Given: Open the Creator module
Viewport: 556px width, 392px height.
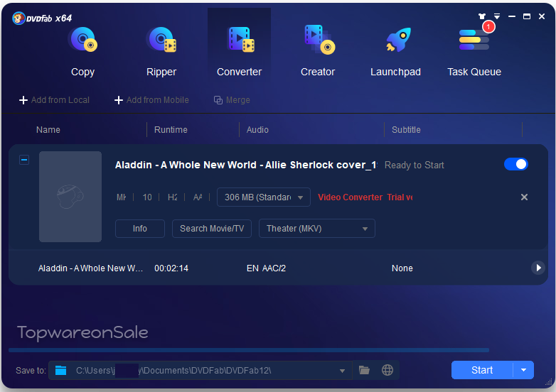Looking at the screenshot, I should (x=318, y=51).
